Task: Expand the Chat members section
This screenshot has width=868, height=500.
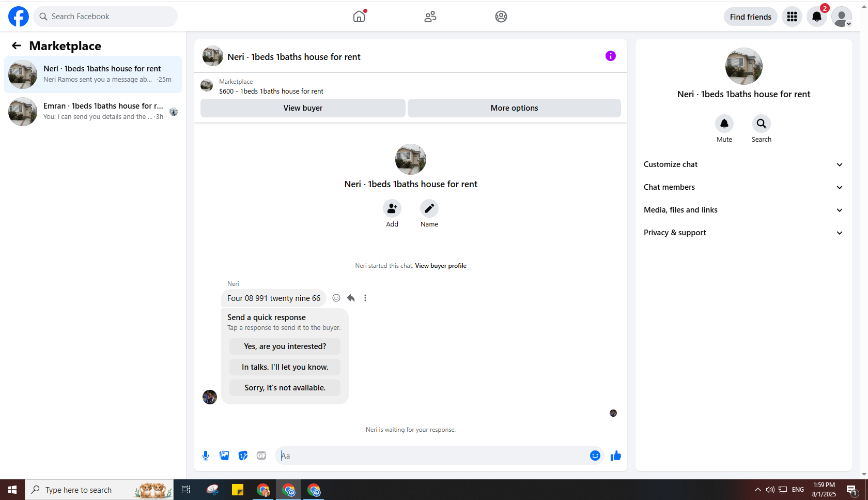Action: pyautogui.click(x=743, y=187)
